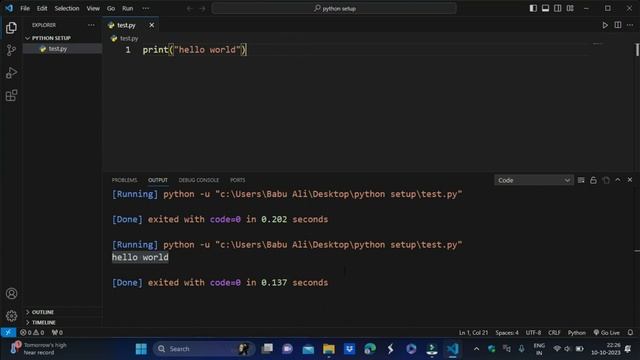The width and height of the screenshot is (640, 360).
Task: Open the Run menu
Action: pyautogui.click(x=127, y=8)
